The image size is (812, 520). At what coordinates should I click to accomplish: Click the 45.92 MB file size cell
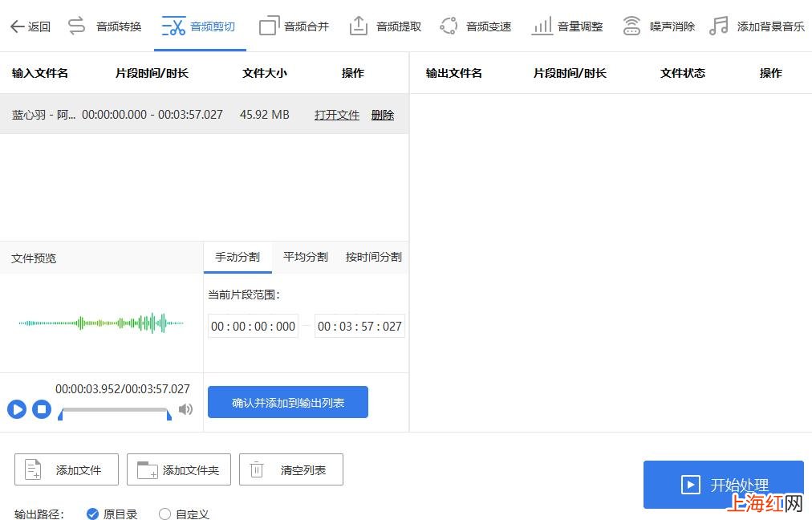[x=265, y=115]
